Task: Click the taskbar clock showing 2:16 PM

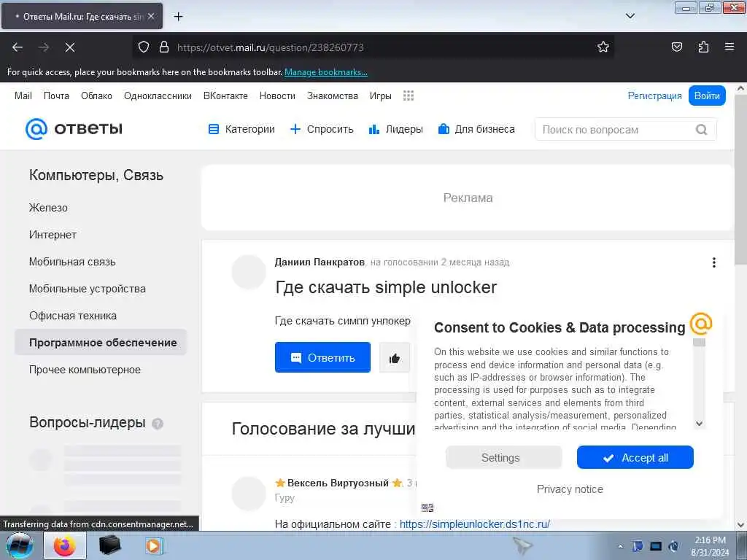Action: point(710,546)
